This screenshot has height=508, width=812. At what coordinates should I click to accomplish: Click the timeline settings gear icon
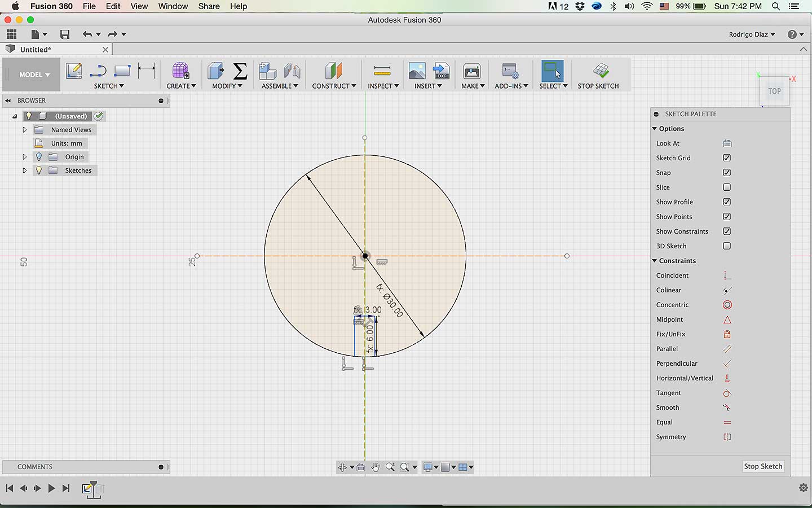(x=804, y=488)
